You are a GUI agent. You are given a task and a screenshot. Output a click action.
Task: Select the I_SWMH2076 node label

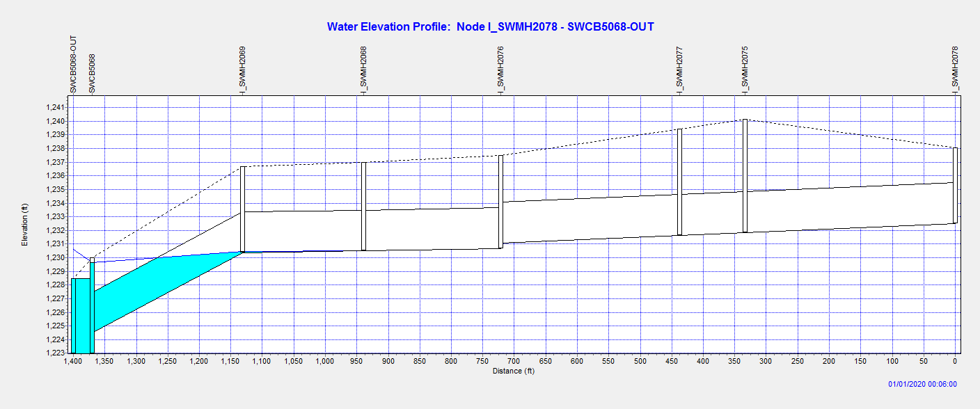[x=500, y=70]
